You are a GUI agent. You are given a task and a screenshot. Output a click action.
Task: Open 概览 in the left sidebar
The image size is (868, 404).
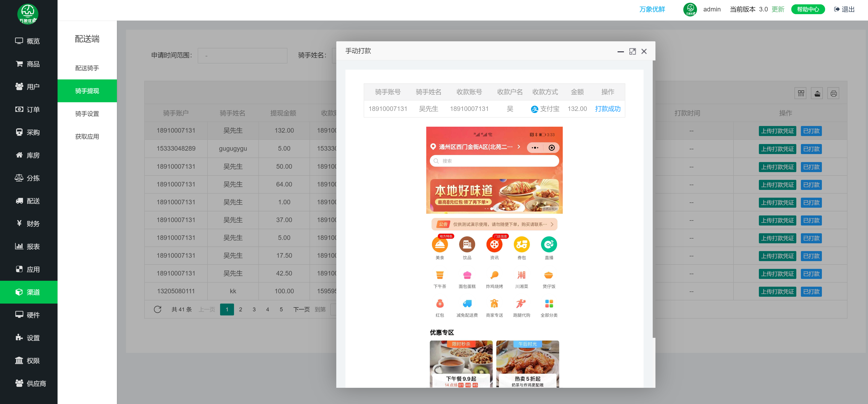tap(28, 41)
